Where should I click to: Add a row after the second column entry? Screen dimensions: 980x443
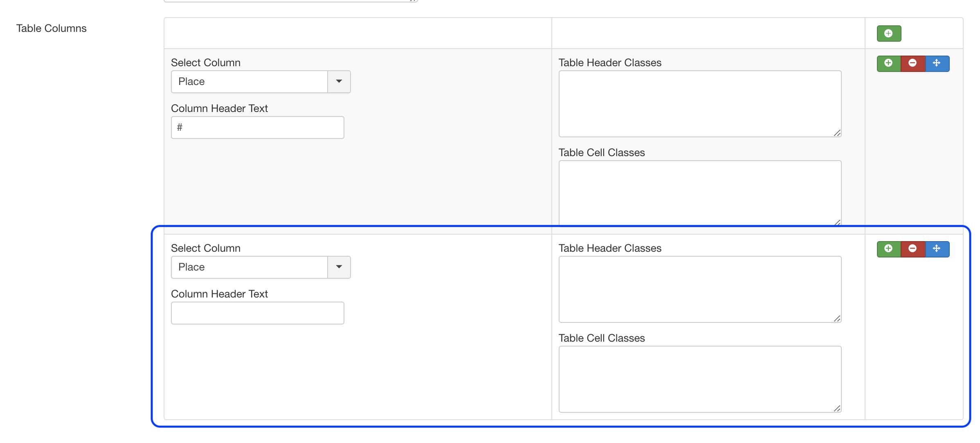click(888, 249)
